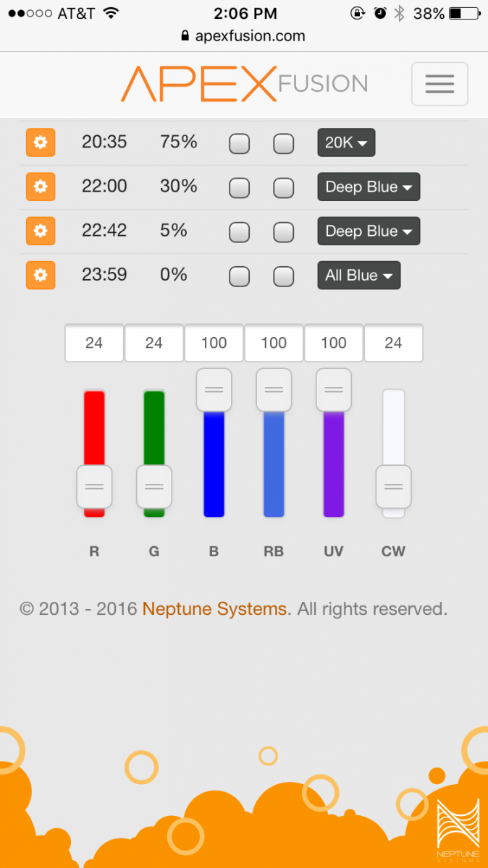
Task: Open settings gear for 22:00 row
Action: [41, 187]
